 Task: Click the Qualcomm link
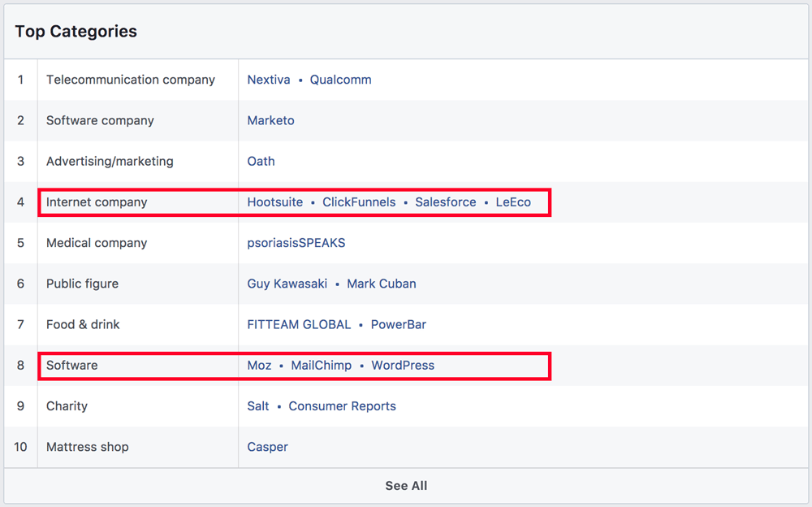click(x=340, y=80)
